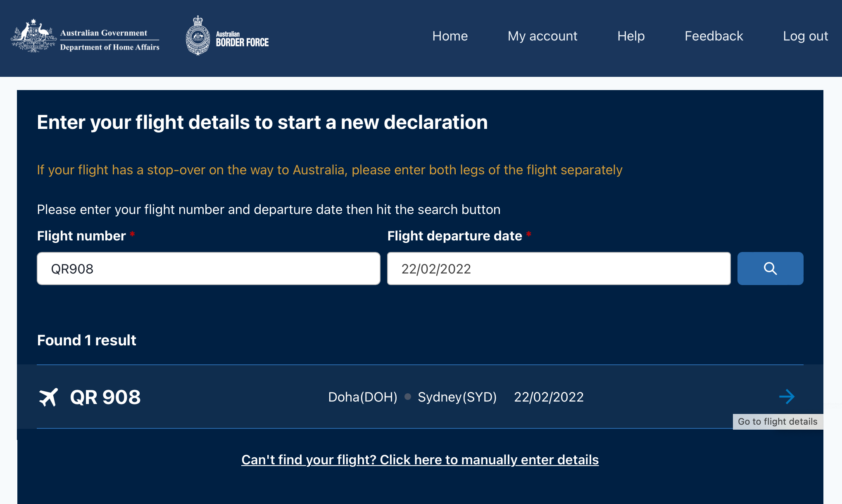
Task: Click the My account navigation menu item
Action: 543,36
